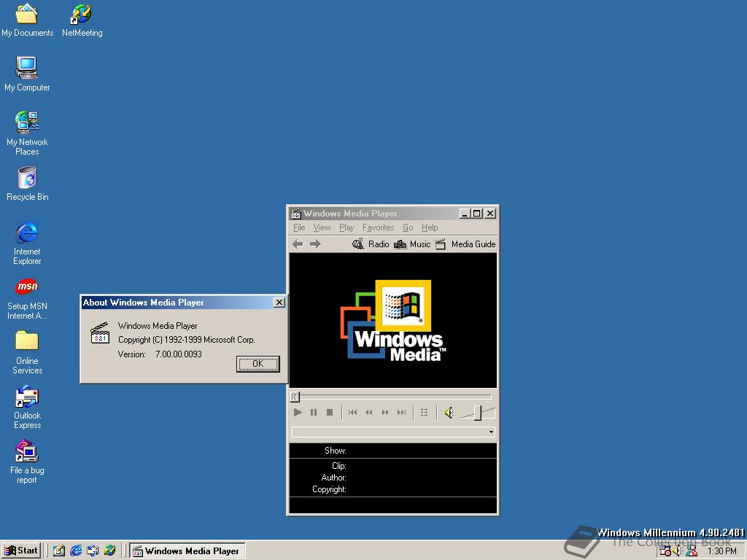Select Internet Explorer desktop icon
747x560 pixels.
[27, 243]
